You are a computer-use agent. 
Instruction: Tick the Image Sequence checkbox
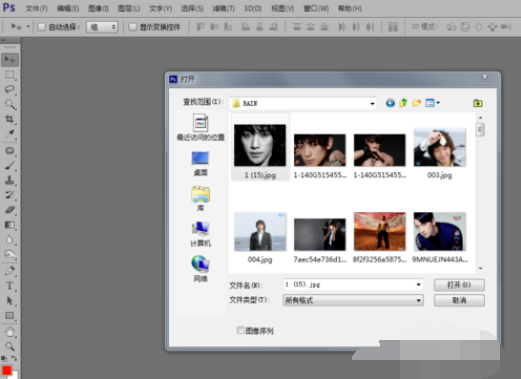pos(240,330)
